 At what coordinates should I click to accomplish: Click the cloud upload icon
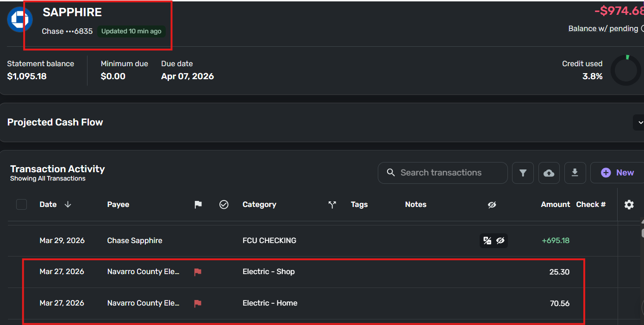pos(549,173)
